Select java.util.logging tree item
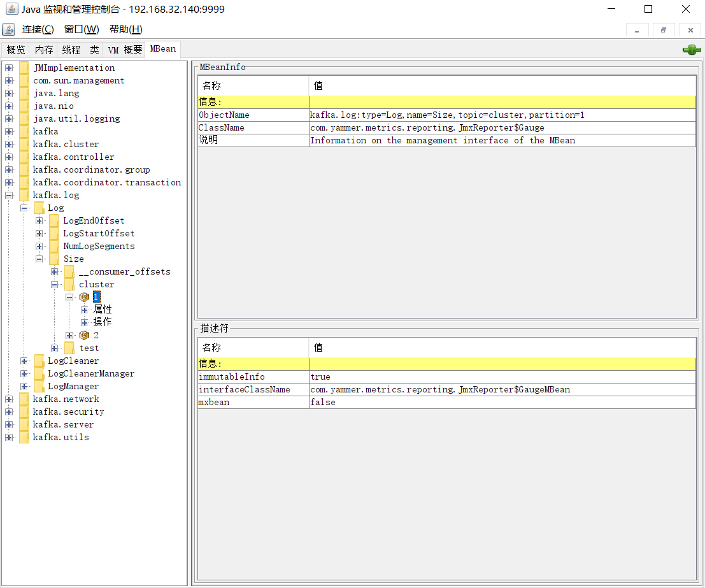The height and width of the screenshot is (588, 705). pos(76,118)
